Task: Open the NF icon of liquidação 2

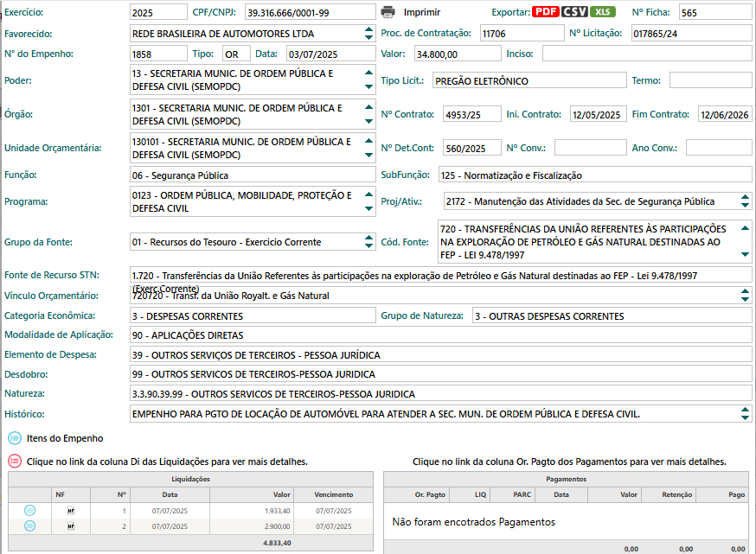Action: pyautogui.click(x=71, y=526)
